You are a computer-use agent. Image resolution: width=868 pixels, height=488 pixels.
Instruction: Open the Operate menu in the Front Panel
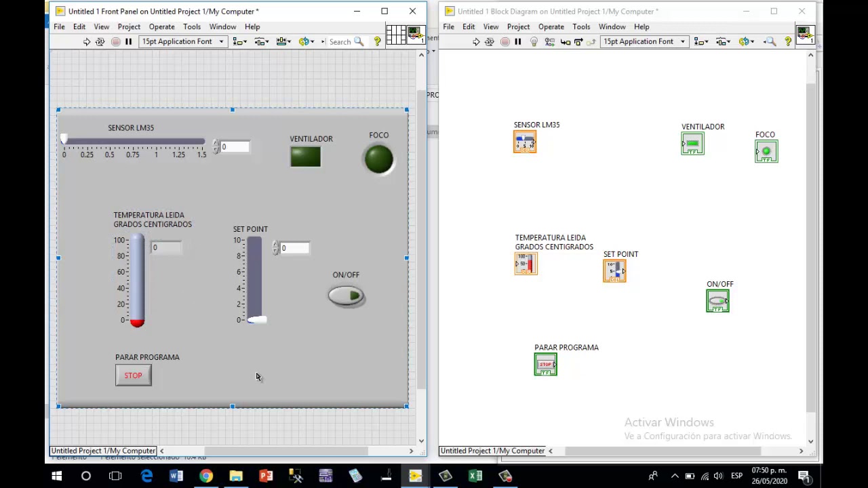point(161,27)
